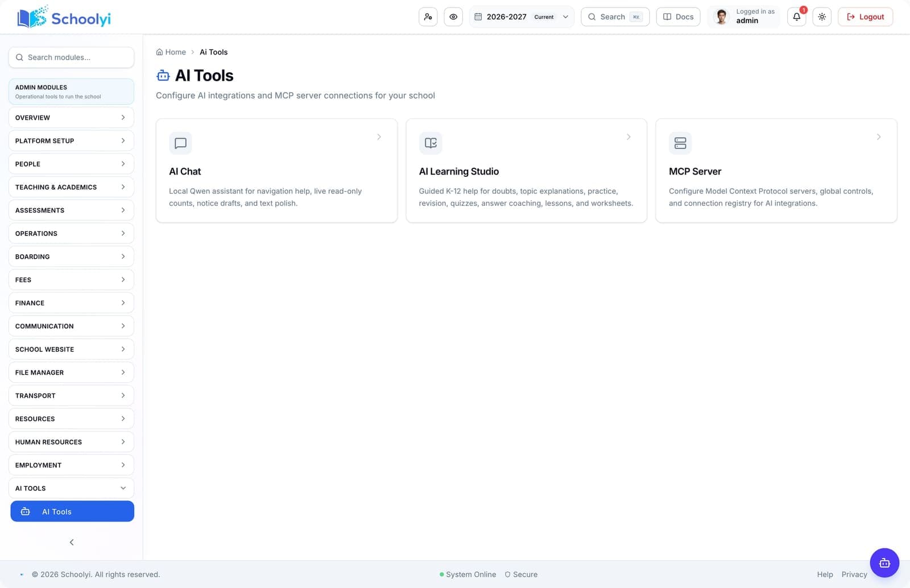Click the AI Learning Studio book icon
This screenshot has width=910, height=588.
click(431, 143)
